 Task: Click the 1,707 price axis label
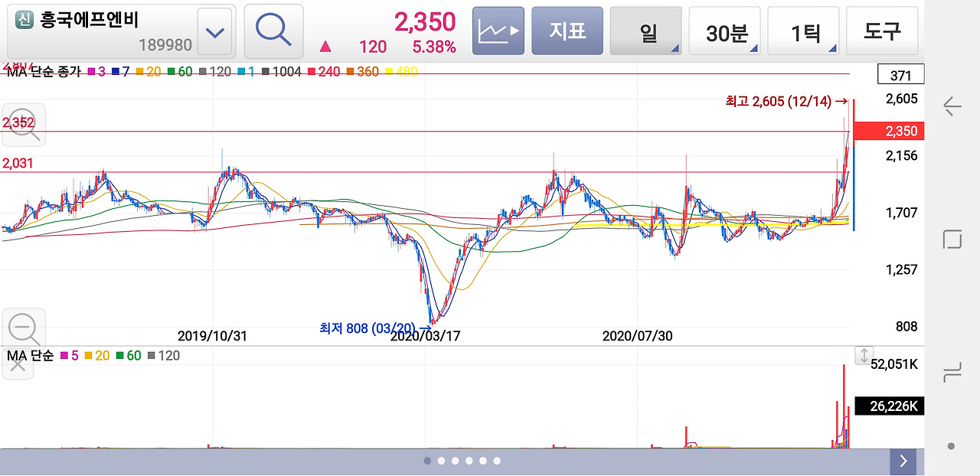[x=901, y=212]
